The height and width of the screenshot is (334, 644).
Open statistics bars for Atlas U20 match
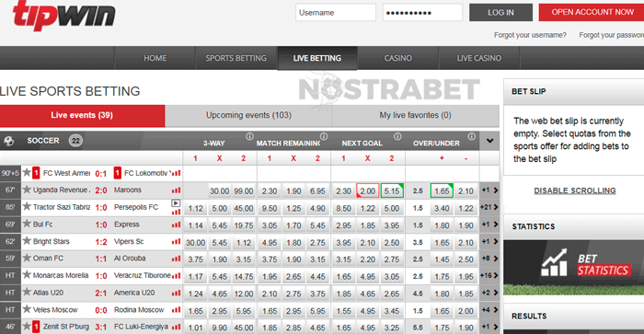[x=177, y=293]
